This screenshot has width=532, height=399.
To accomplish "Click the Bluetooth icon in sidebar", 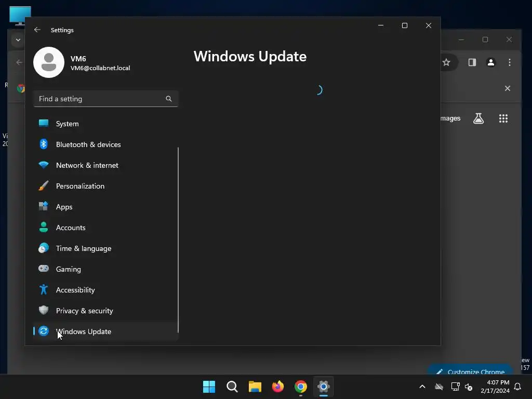I will click(x=44, y=144).
